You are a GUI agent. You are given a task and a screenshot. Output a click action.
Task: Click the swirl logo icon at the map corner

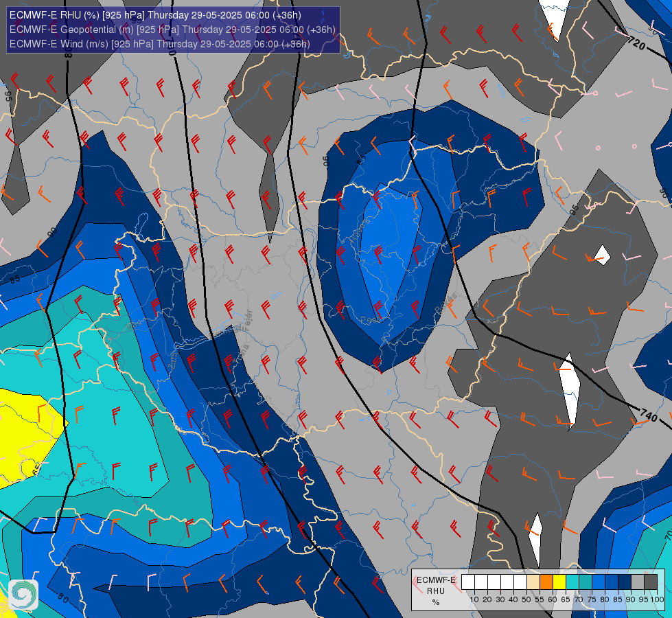(x=23, y=595)
